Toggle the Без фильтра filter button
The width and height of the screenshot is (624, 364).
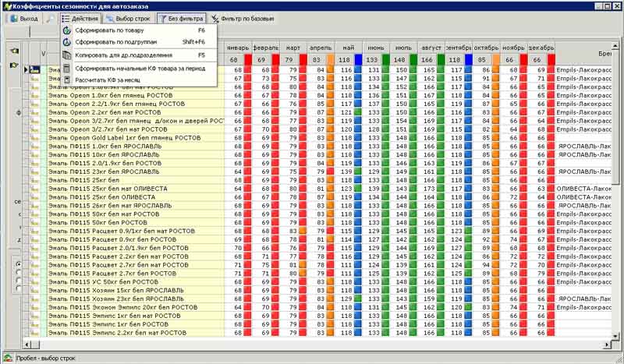182,19
